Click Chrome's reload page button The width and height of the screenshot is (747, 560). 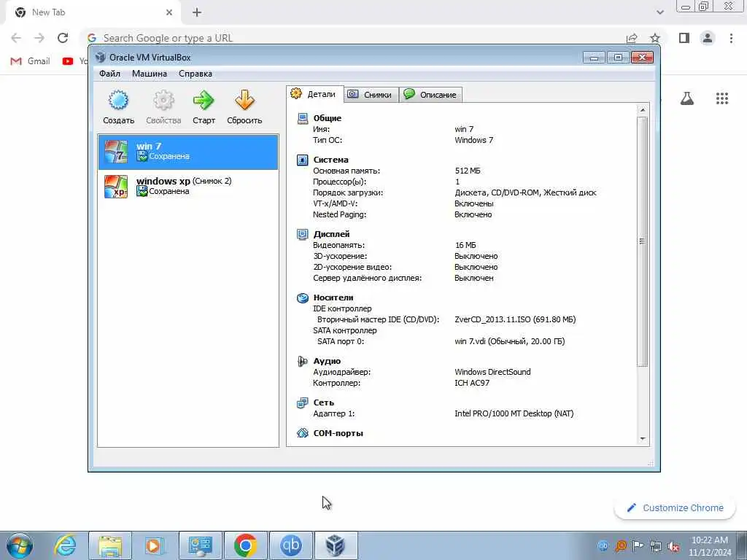[x=63, y=38]
